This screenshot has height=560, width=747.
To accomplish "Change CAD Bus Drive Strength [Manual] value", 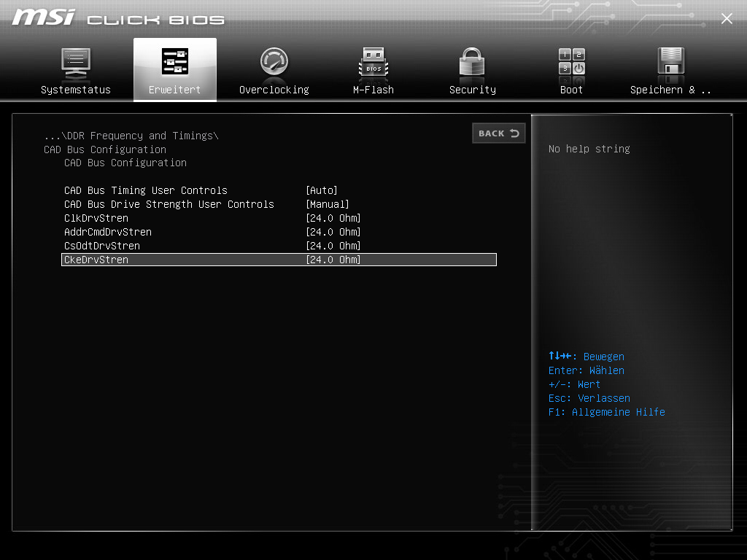I will (x=328, y=204).
